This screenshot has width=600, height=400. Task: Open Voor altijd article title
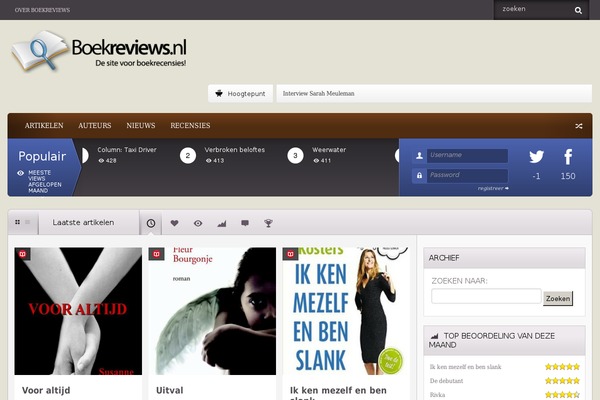coord(46,390)
